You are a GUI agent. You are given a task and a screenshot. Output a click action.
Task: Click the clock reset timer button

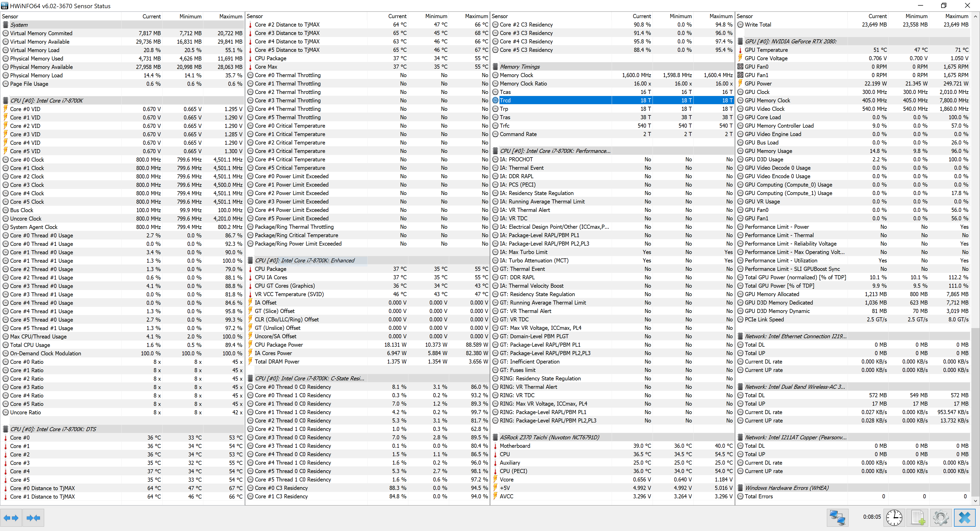(894, 518)
